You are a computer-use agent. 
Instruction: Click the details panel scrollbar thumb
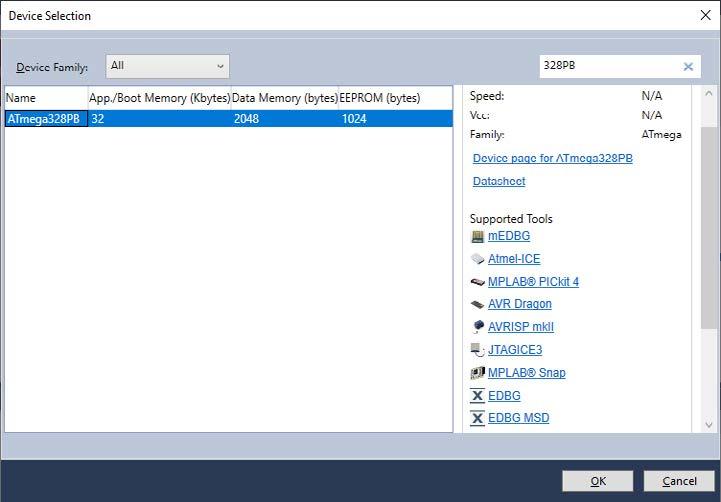(x=709, y=228)
